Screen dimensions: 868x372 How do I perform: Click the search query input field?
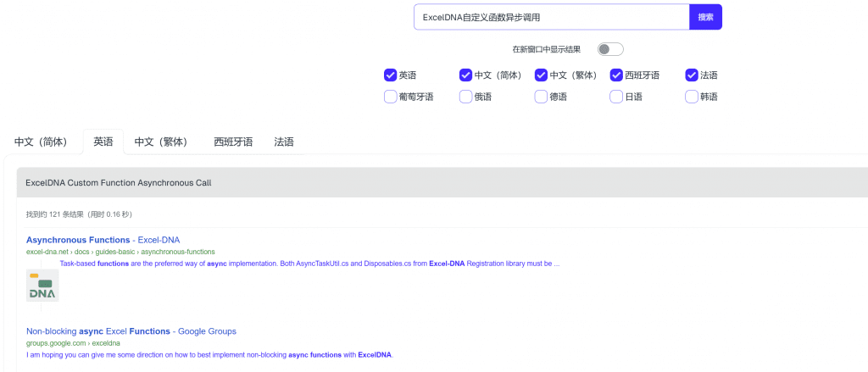(x=551, y=17)
